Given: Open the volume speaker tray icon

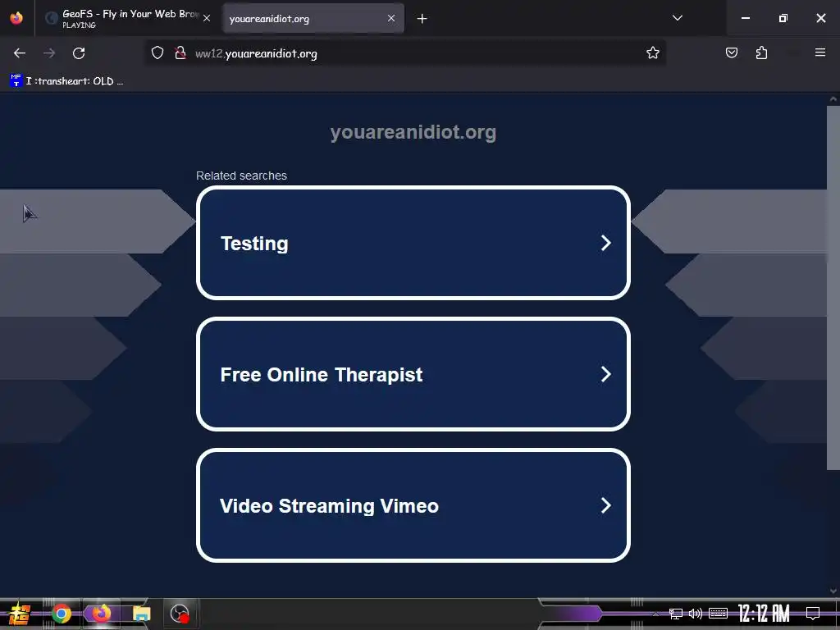Looking at the screenshot, I should pyautogui.click(x=696, y=614).
